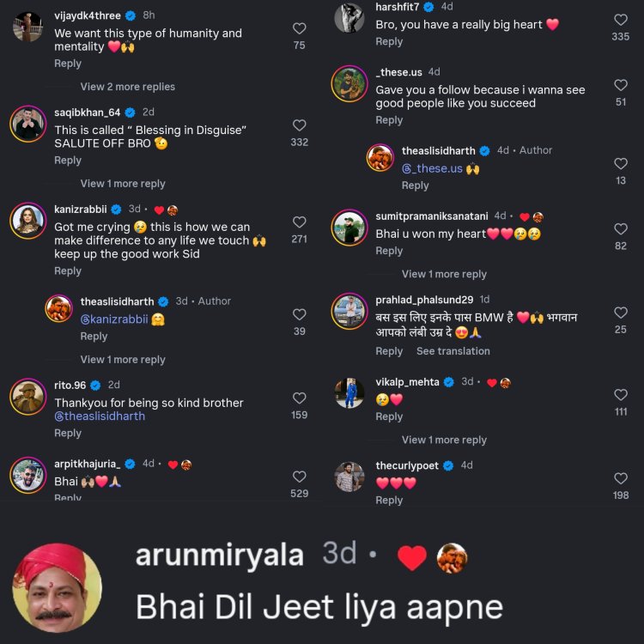Open the @theaslisidharth mention in rito.96's comment
Viewport: 644px width, 644px height.
[x=100, y=416]
